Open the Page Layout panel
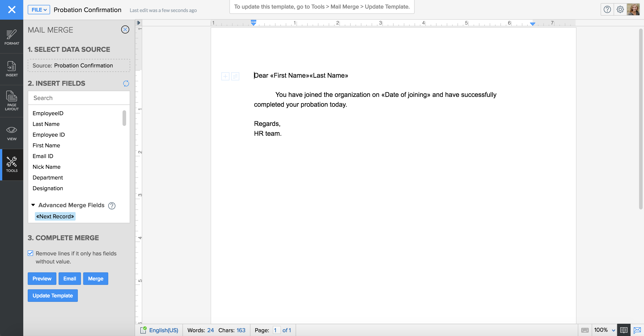Screen dimensions: 644x336 tap(11, 101)
